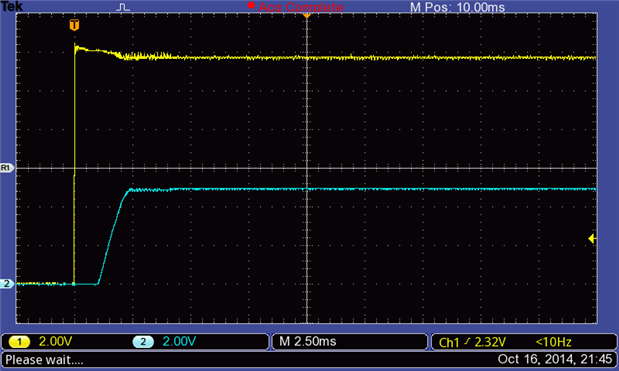
Task: Click the <10Hz trigger frequency readout
Action: [x=553, y=342]
